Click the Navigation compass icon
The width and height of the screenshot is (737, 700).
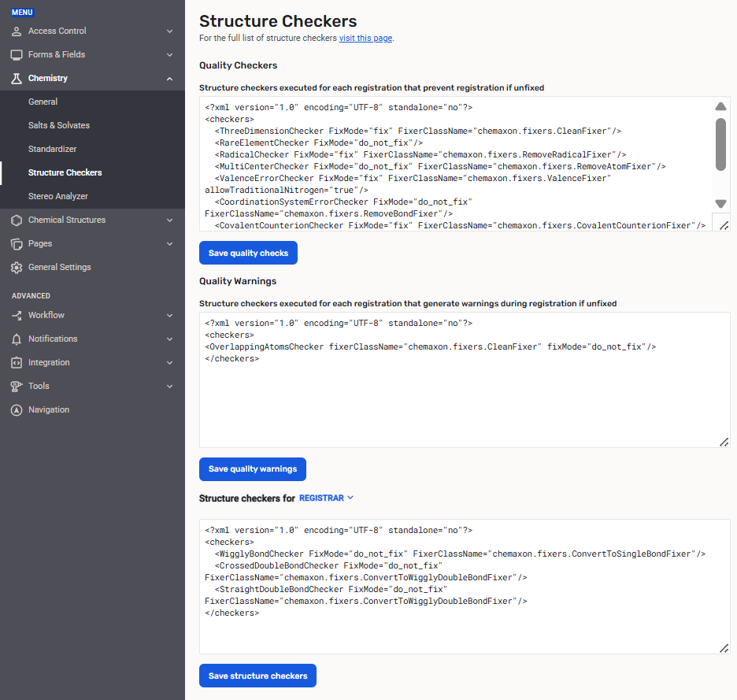pyautogui.click(x=17, y=410)
